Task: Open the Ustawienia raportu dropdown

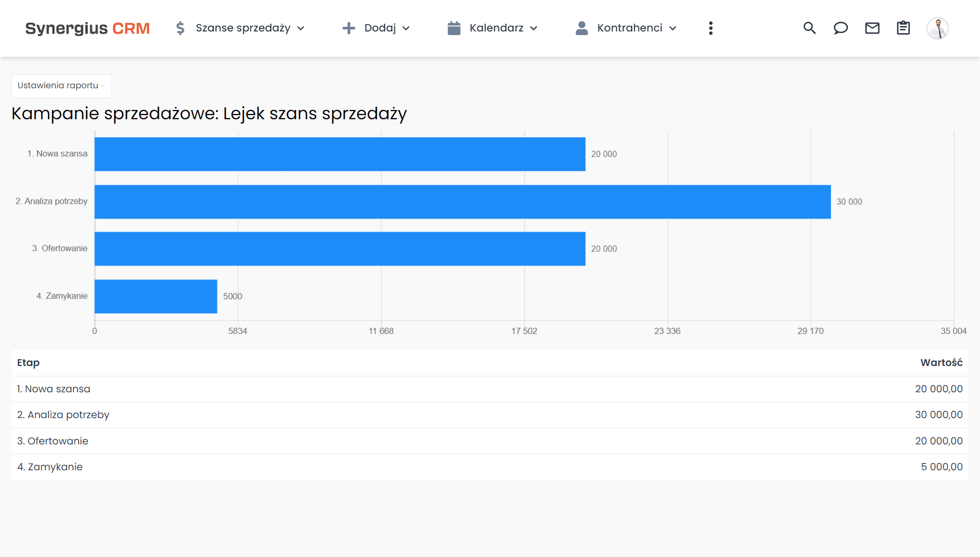Action: pos(61,86)
